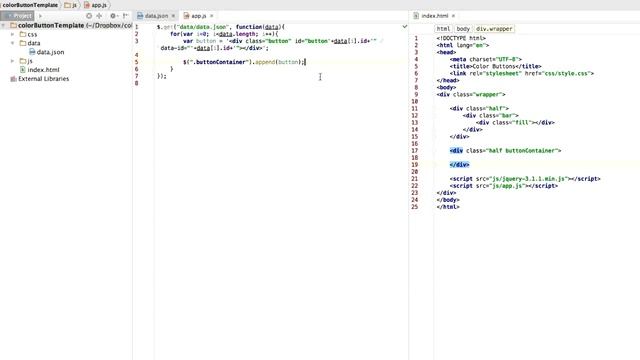The width and height of the screenshot is (640, 360).
Task: Click the 'div class="wrapper"' line
Action: [471, 94]
